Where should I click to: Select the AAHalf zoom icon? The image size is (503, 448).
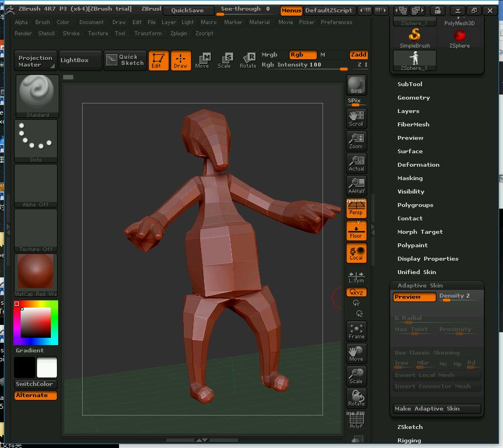point(356,185)
